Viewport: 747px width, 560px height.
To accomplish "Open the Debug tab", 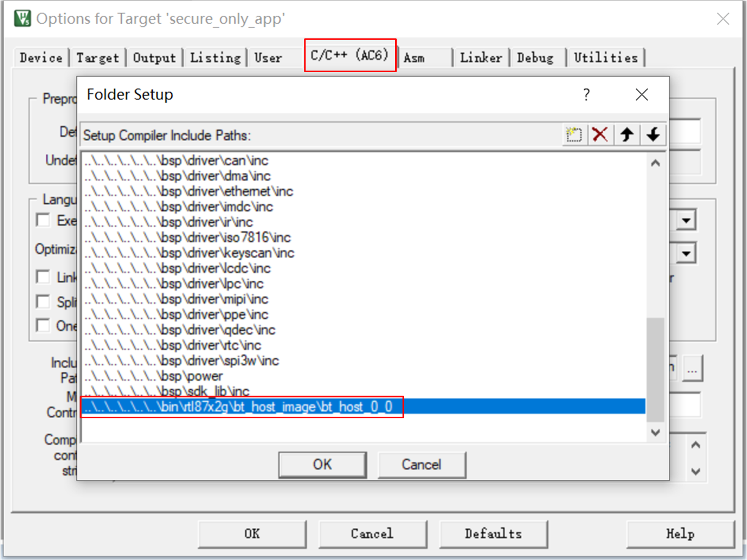I will coord(535,58).
